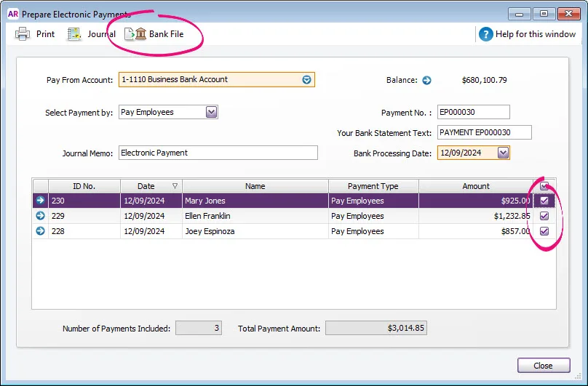Screen dimensions: 588x386
Task: Uncheck the Joey Espinoza payment checkbox
Action: coord(544,231)
